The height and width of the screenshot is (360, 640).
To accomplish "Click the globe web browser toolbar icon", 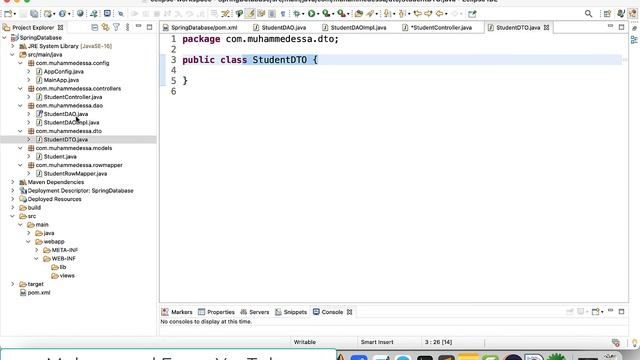I will coord(80,14).
